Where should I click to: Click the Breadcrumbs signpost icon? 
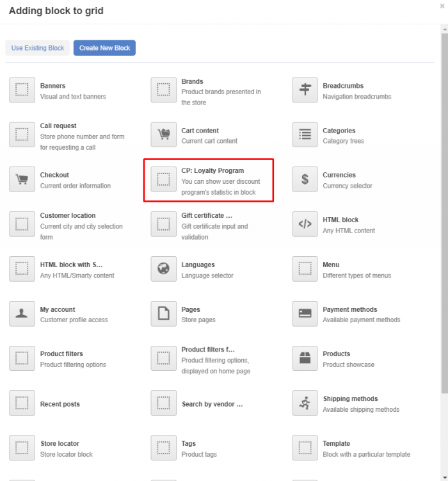305,90
